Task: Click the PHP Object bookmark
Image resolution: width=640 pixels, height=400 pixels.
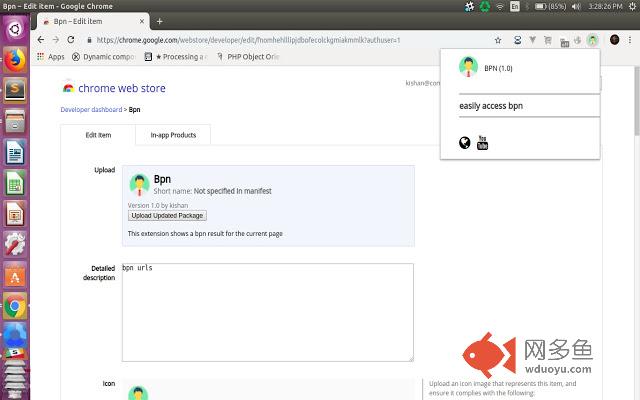Action: click(x=248, y=57)
